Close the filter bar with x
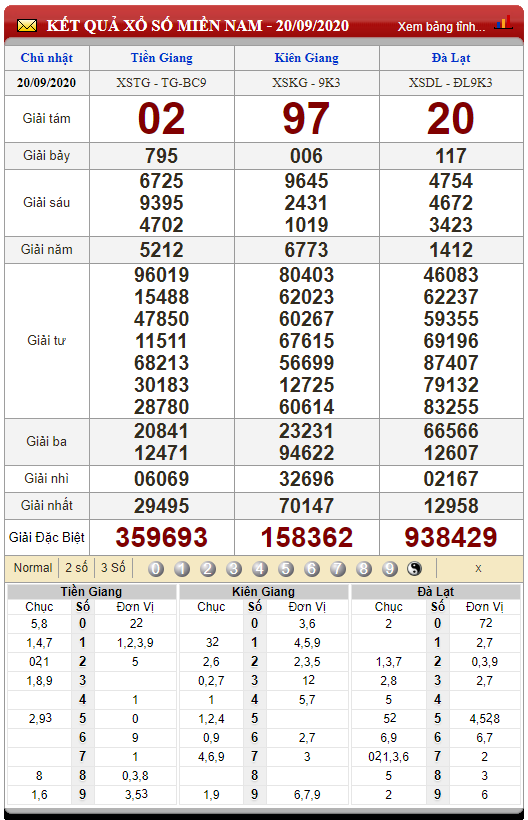The height and width of the screenshot is (820, 528). click(478, 568)
